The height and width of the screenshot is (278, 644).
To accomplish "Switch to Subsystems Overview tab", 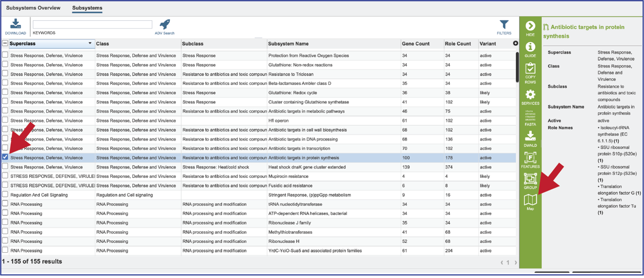I will click(33, 8).
